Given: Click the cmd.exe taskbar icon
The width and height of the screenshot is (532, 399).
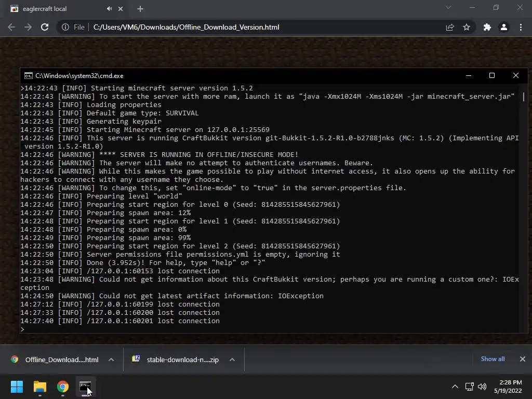Looking at the screenshot, I should click(x=85, y=387).
